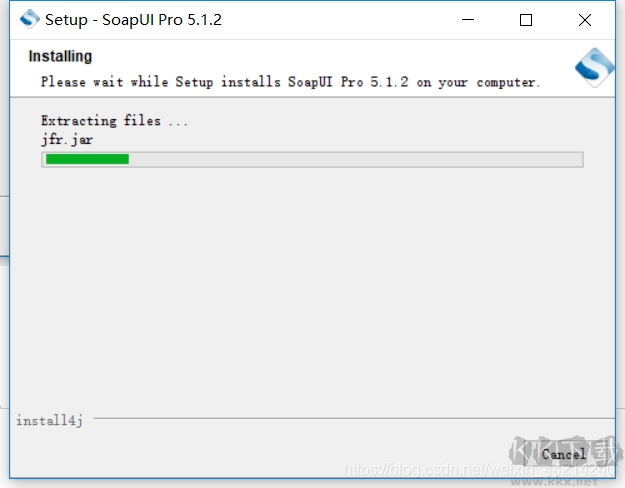Click the install4j label

click(x=49, y=420)
